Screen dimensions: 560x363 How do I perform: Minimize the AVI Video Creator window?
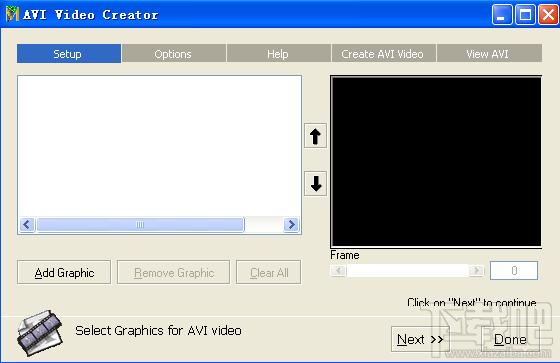(x=501, y=15)
